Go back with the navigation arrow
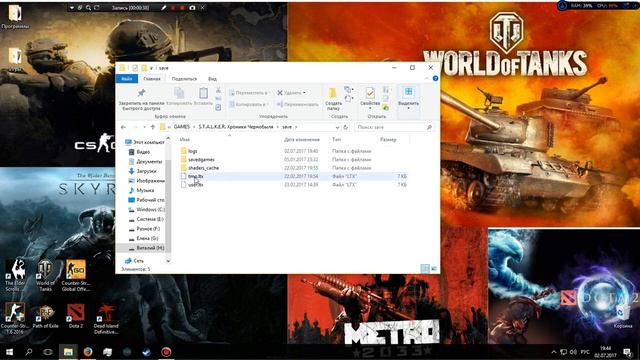640x360 pixels. tap(123, 127)
